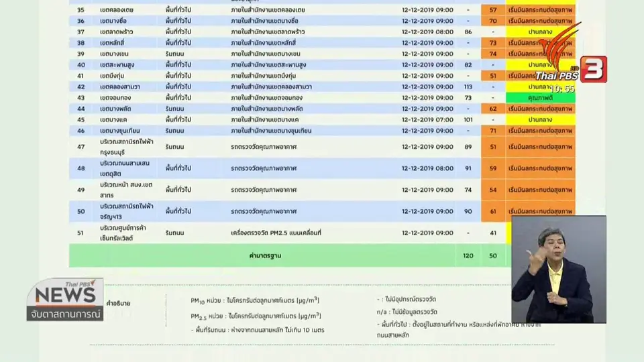Image resolution: width=644 pixels, height=362 pixels.
Task: Click the พื้นที่ริมถนน legend explanation
Action: click(x=258, y=330)
